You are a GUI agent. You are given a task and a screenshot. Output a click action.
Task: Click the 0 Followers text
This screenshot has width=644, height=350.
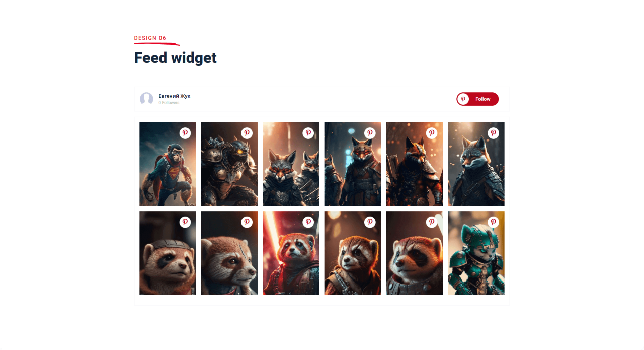(x=169, y=103)
